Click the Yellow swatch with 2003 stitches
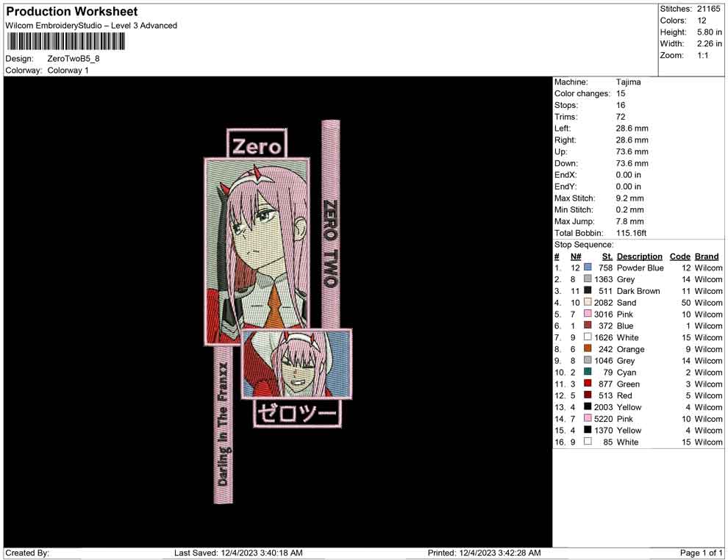Image resolution: width=728 pixels, height=560 pixels. coord(588,406)
